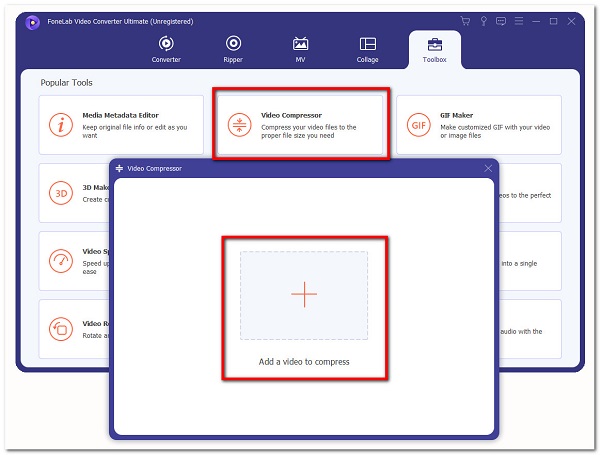Click the plus sign to add a video
The width and height of the screenshot is (600, 455).
pos(304,294)
